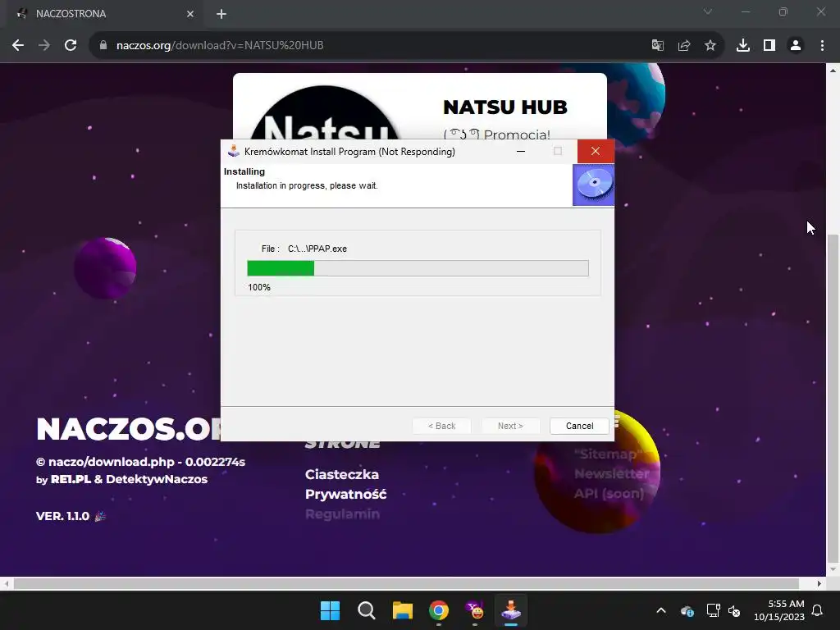
Task: Toggle Chrome side panel
Action: 769,46
